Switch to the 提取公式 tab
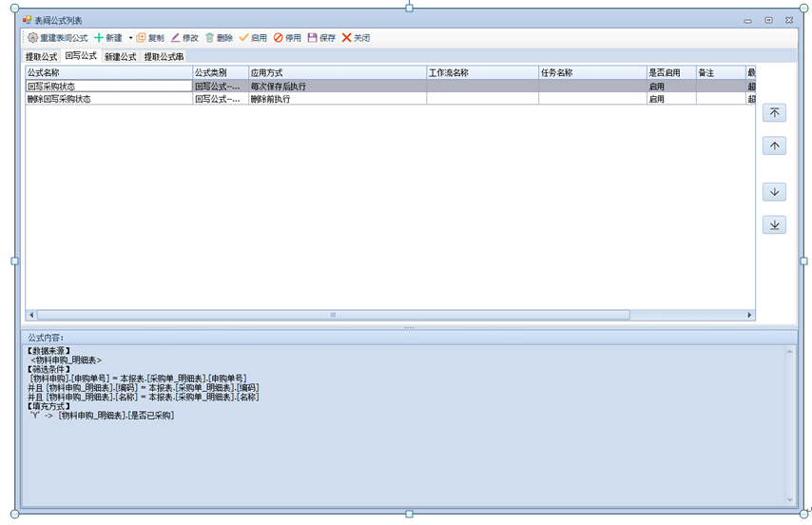The width and height of the screenshot is (812, 525). click(42, 57)
